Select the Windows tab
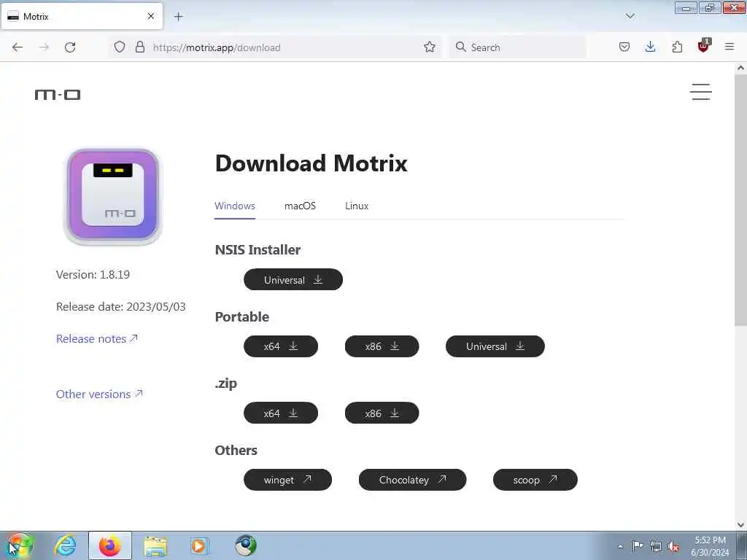 [x=235, y=206]
